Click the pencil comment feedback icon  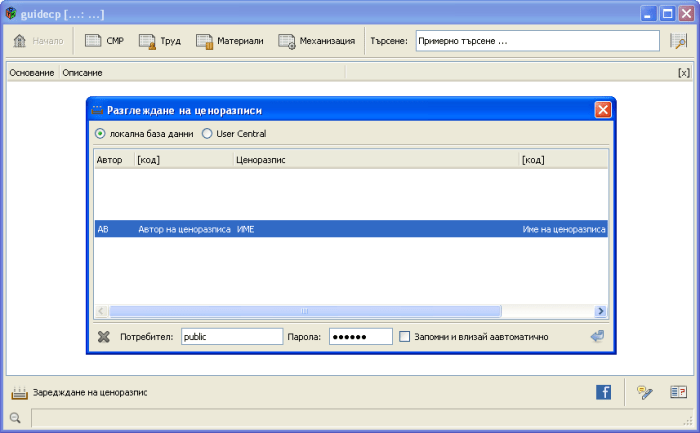pos(644,392)
